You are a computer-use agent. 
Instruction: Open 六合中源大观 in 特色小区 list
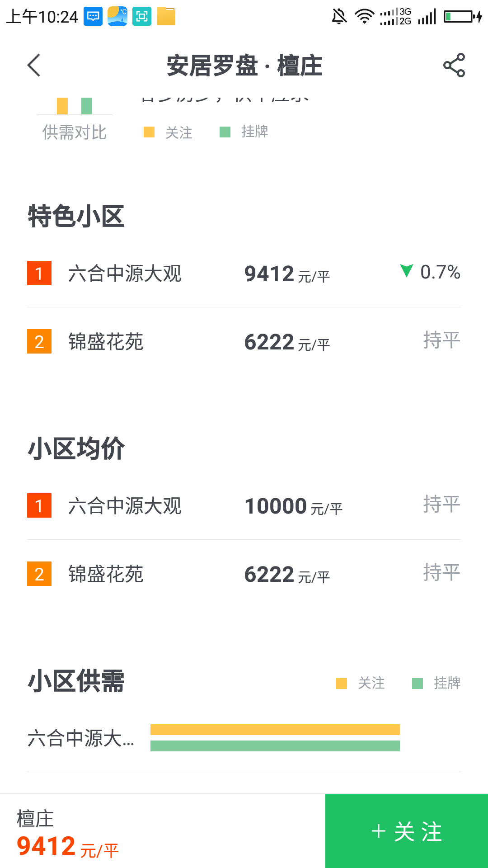point(125,274)
